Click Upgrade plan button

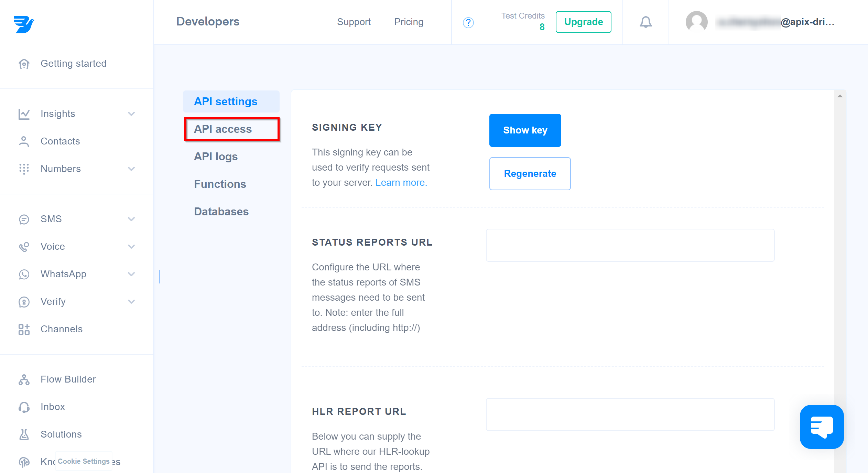[583, 22]
